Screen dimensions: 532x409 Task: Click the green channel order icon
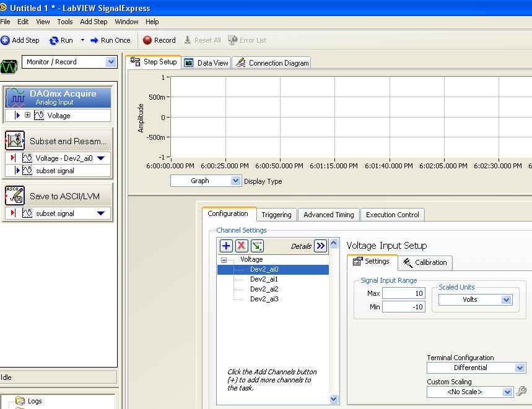coord(257,246)
